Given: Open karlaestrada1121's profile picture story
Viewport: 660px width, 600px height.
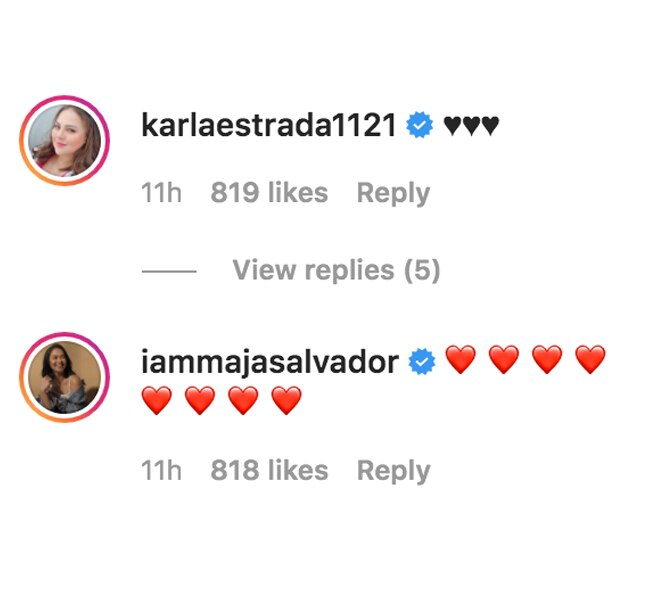Looking at the screenshot, I should tap(64, 141).
